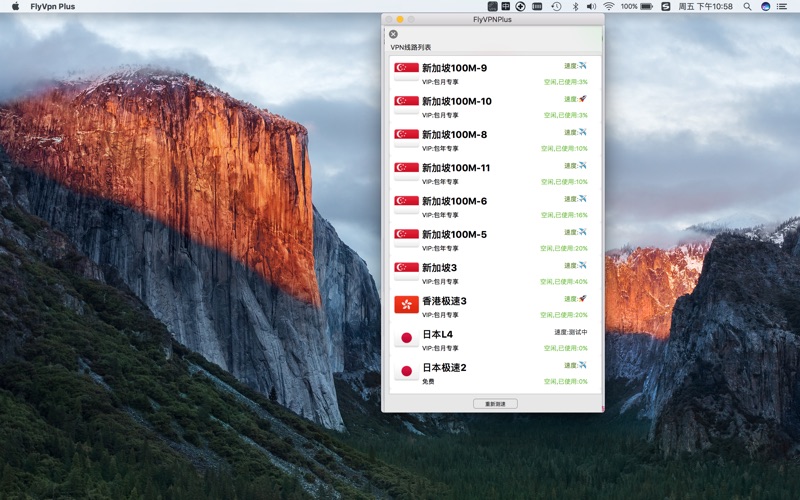Click 空闲,已使用:40% on 新加坡3 row

tap(564, 282)
